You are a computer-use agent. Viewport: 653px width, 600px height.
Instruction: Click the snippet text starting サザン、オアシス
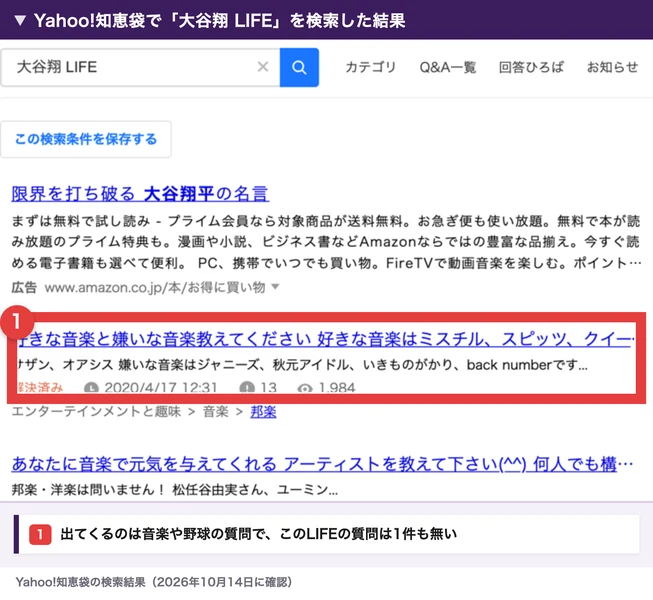tap(303, 365)
